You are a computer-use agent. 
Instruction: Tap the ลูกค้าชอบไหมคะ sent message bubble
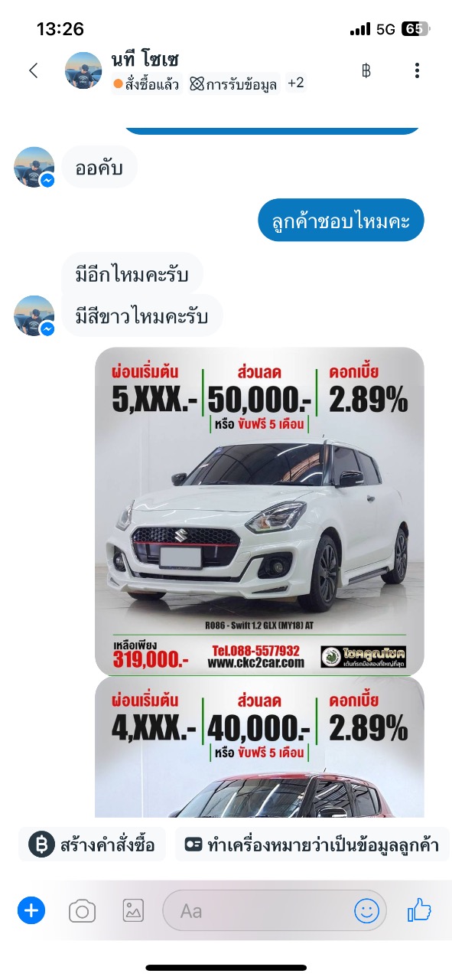pos(340,221)
